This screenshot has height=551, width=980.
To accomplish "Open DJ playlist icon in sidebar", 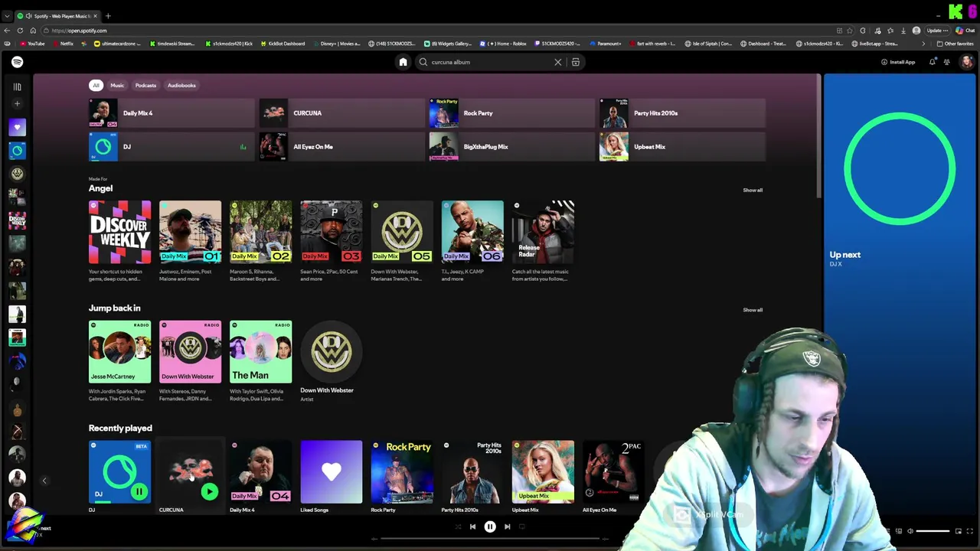I will [x=17, y=151].
